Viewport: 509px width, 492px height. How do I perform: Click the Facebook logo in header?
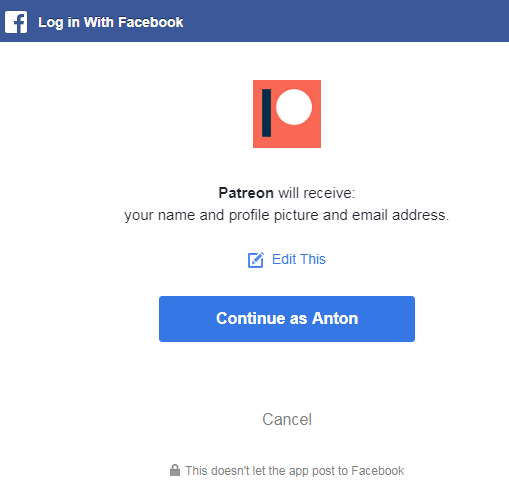click(16, 22)
